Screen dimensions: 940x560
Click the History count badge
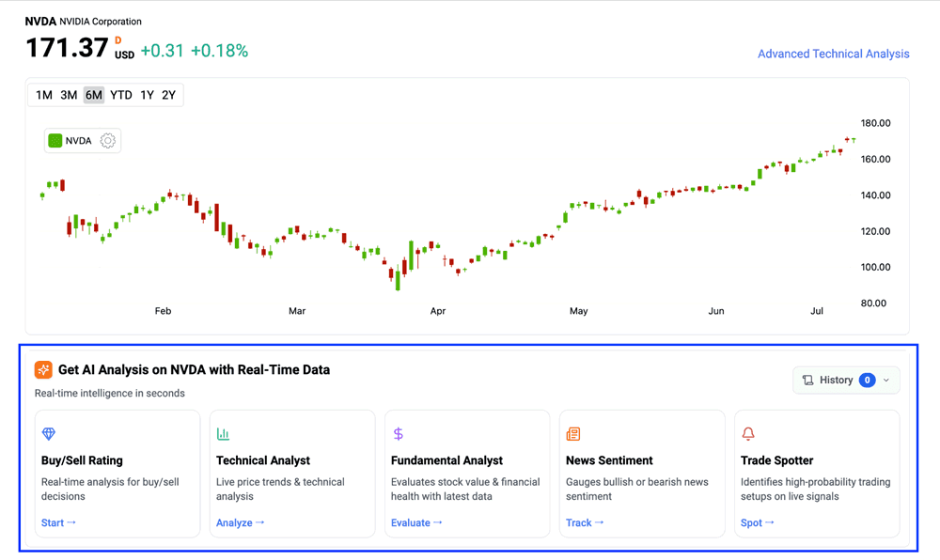(x=867, y=381)
